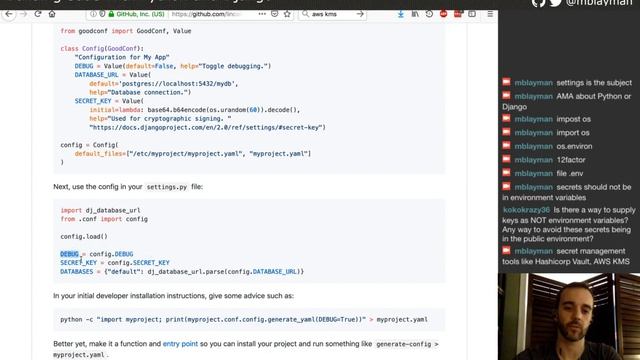This screenshot has height=360, width=640.
Task: Click the red badge extension icon
Action: [458, 14]
